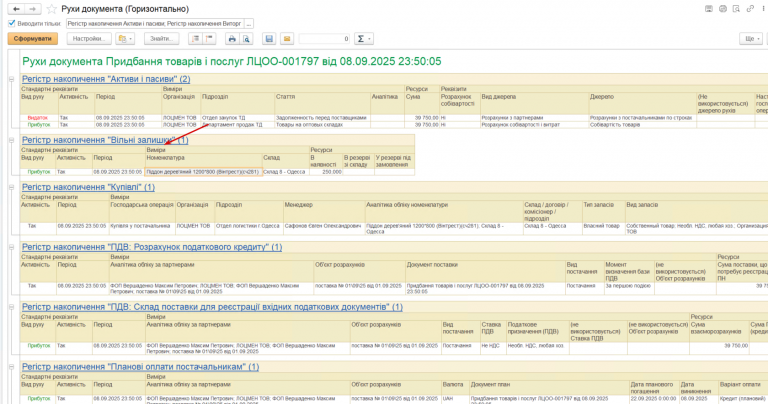The image size is (768, 404).
Task: Save report with the floppy disk icon
Action: tap(269, 39)
